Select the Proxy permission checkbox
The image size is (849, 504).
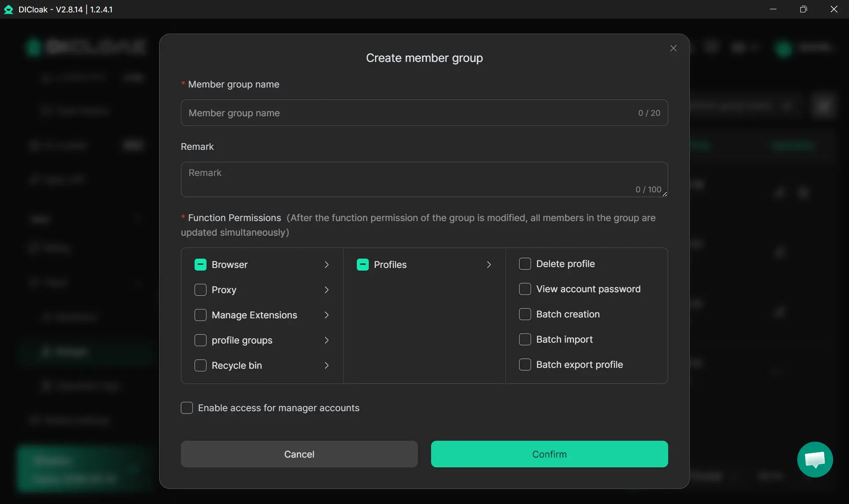click(x=200, y=290)
